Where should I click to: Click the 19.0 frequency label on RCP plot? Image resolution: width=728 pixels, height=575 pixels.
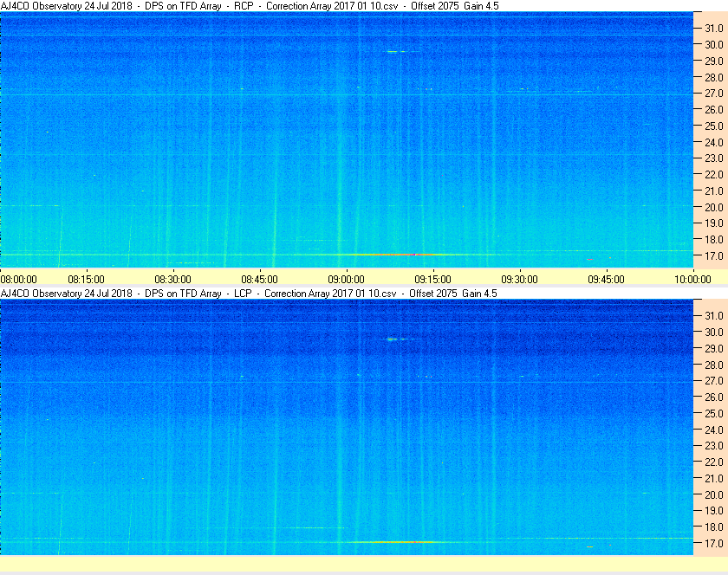point(714,223)
